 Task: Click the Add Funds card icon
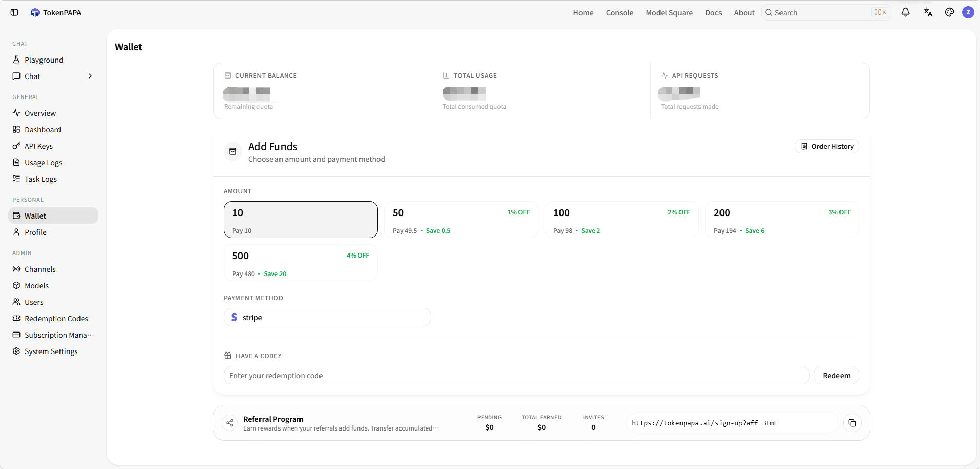click(233, 151)
